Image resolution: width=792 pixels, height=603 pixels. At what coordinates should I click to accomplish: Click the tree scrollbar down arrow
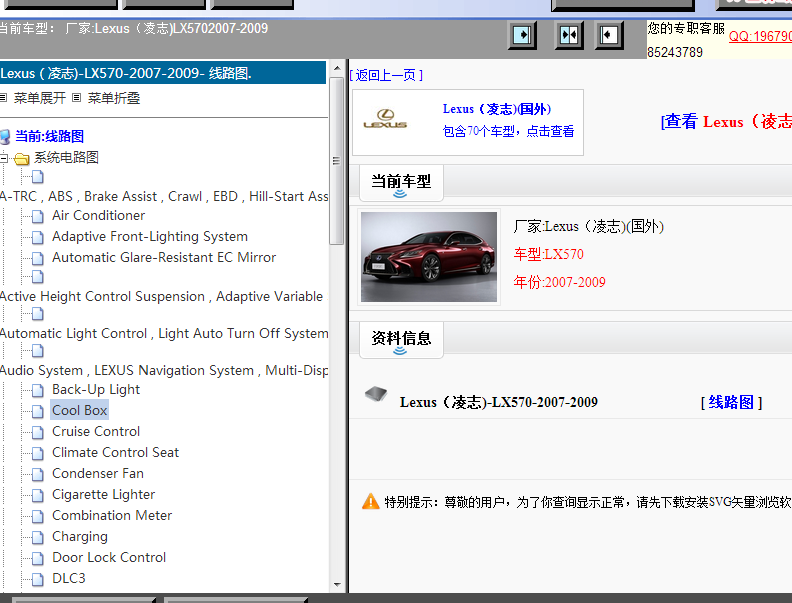(337, 585)
